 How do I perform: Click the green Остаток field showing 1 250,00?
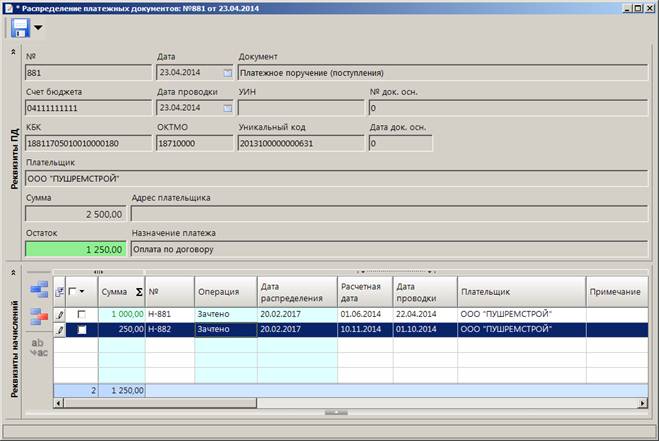tap(76, 249)
